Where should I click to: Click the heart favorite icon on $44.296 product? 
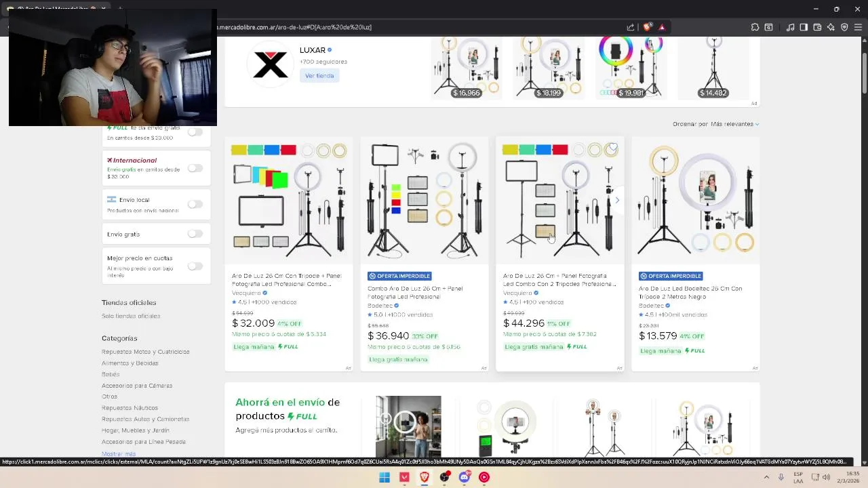[x=613, y=148]
